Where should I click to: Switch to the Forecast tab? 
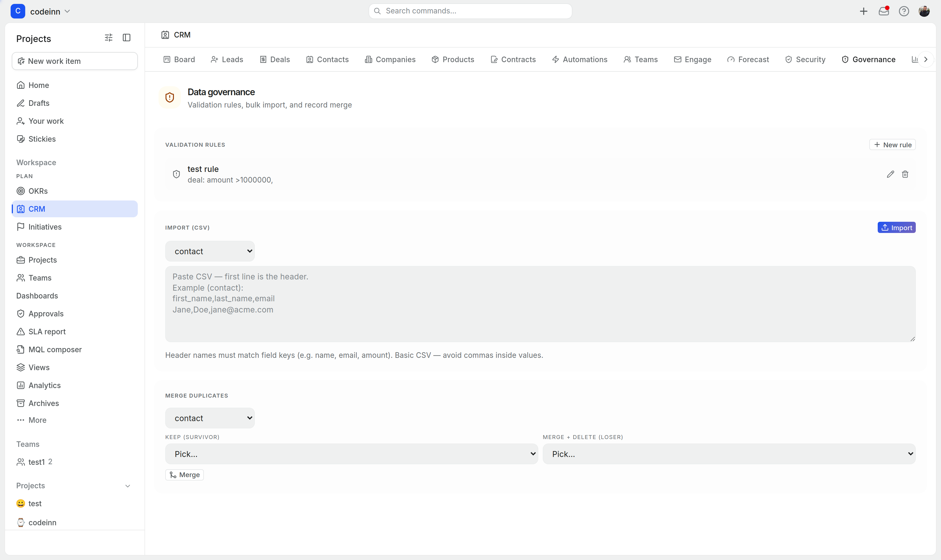(748, 60)
